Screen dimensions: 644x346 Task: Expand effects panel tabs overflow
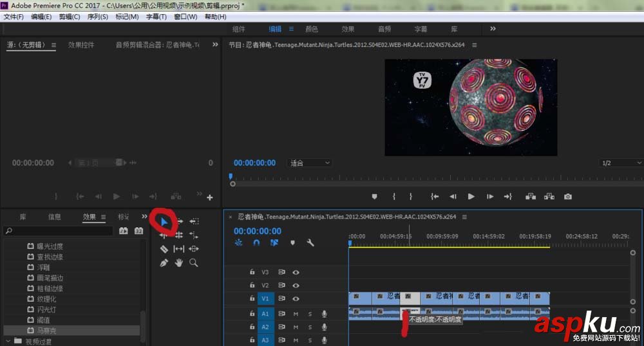(144, 217)
